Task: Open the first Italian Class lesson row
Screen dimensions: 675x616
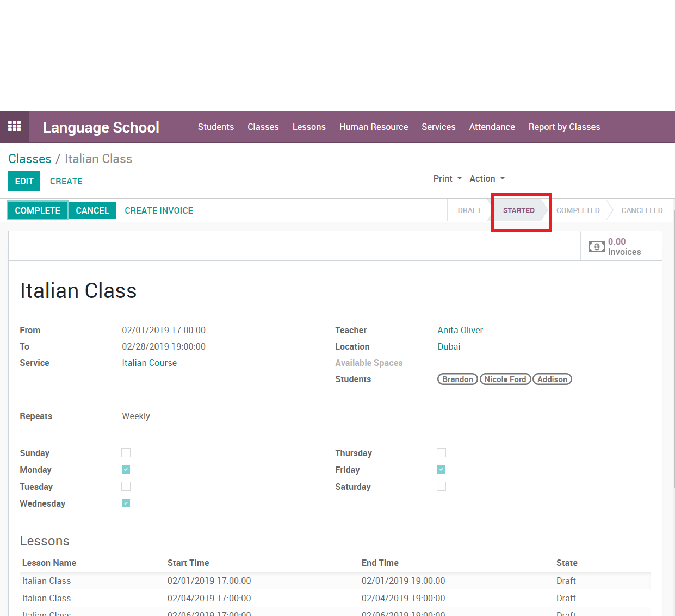Action: (47, 581)
